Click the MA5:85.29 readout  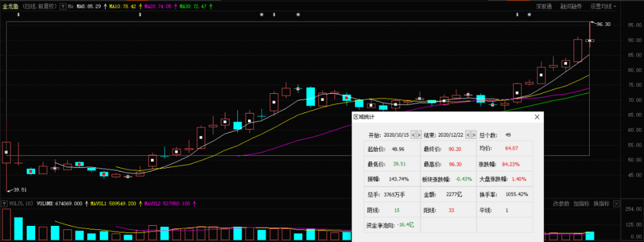point(89,7)
